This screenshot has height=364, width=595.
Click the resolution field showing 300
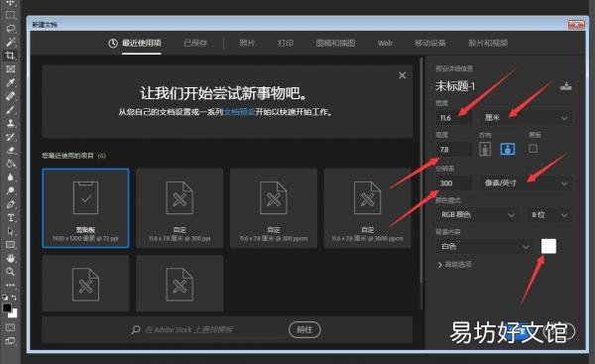(x=454, y=183)
